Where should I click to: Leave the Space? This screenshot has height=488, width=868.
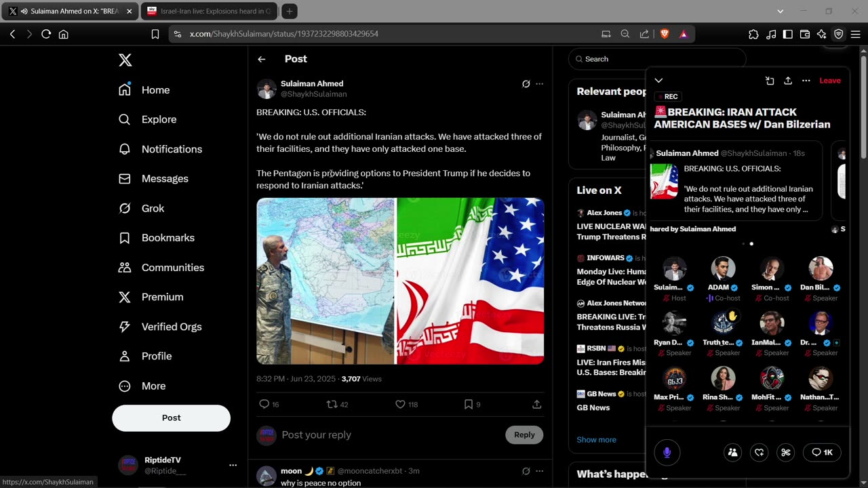coord(830,81)
